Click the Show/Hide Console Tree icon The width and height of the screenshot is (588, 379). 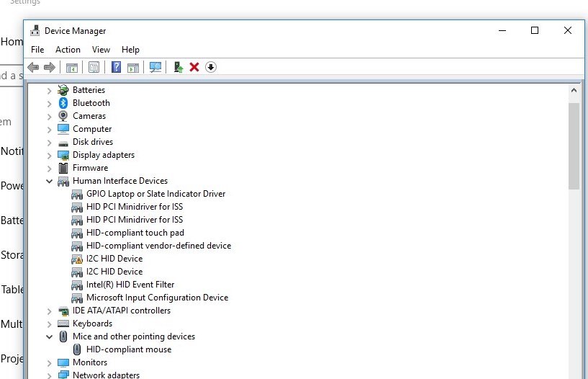[72, 67]
